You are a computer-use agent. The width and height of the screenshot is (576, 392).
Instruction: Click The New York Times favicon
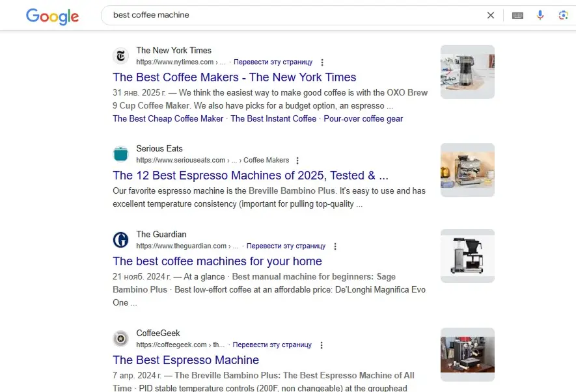click(120, 56)
